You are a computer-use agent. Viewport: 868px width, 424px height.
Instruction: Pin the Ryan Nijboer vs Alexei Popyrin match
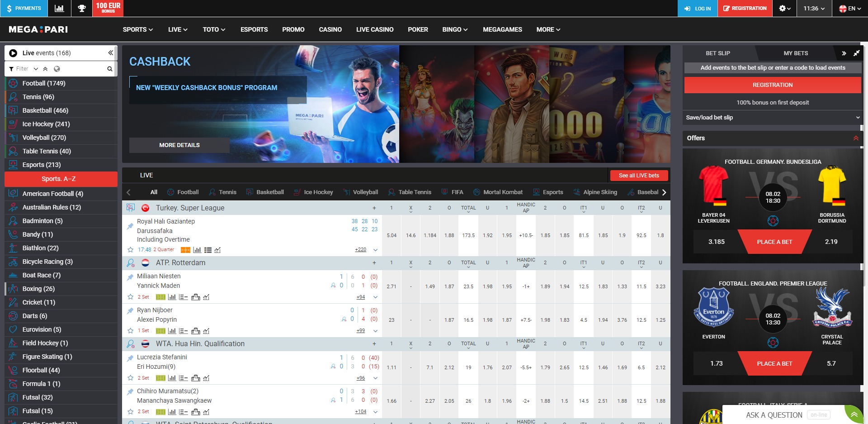(130, 311)
